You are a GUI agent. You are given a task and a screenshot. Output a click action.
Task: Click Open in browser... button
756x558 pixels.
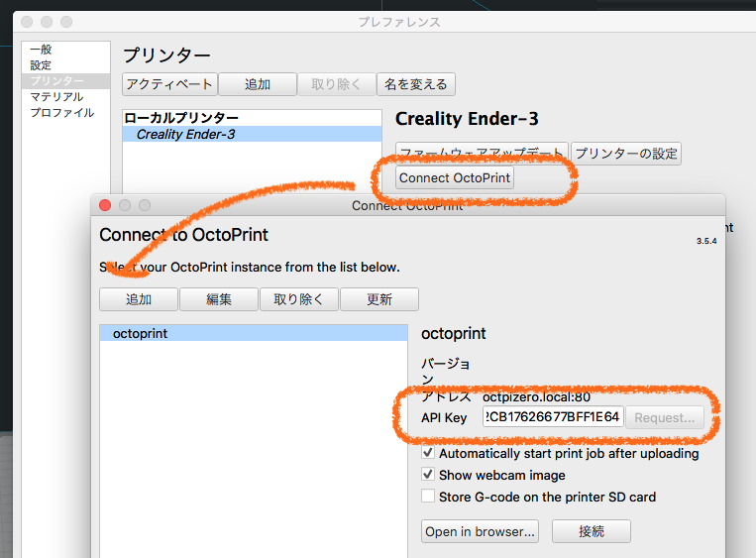coord(480,531)
